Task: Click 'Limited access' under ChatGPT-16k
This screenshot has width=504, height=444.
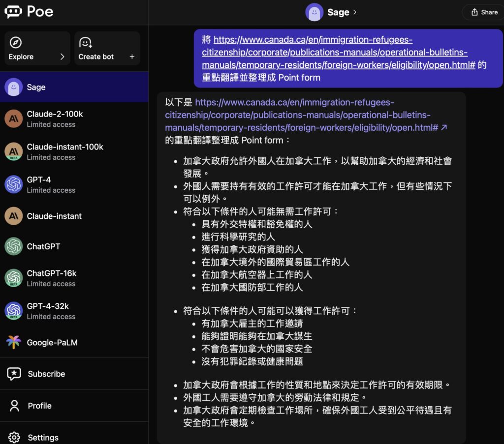Action: tap(51, 284)
